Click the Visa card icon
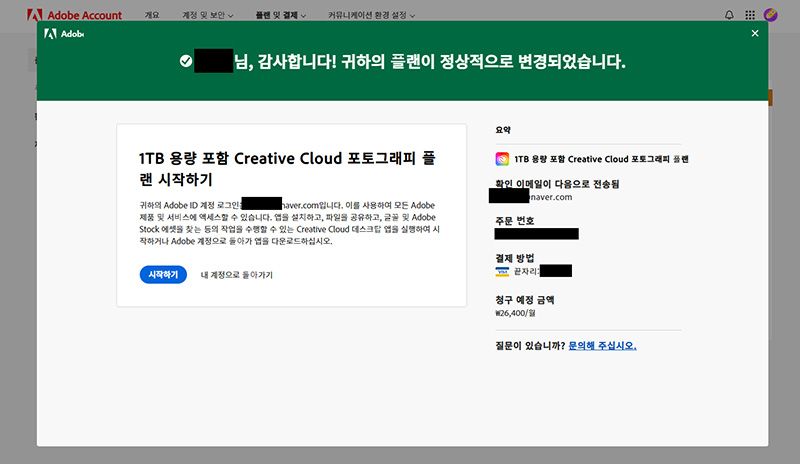This screenshot has height=464, width=800. [x=502, y=272]
